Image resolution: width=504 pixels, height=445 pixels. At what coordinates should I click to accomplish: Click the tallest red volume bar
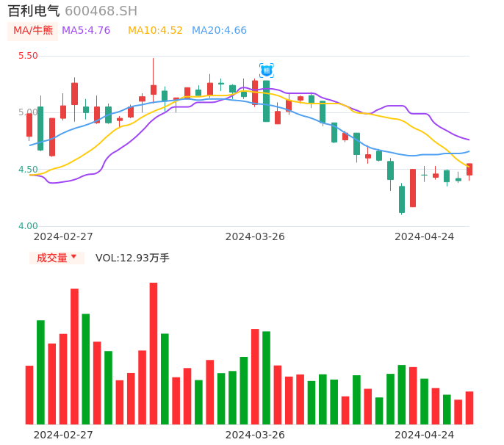tap(154, 353)
